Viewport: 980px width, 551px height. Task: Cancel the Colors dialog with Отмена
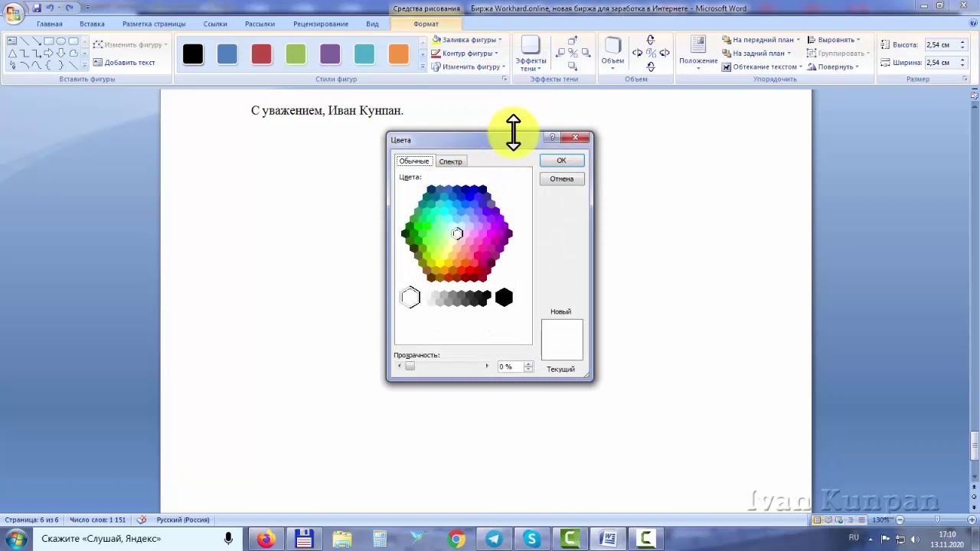pyautogui.click(x=561, y=179)
